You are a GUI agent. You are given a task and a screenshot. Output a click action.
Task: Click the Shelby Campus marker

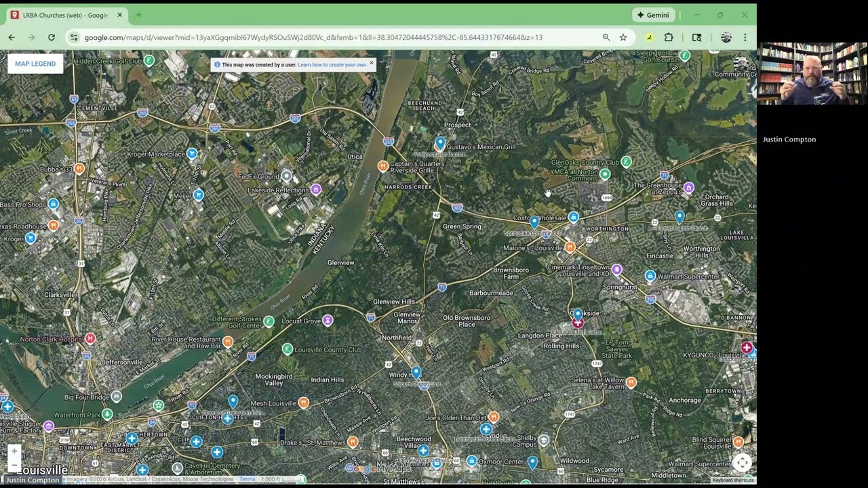pyautogui.click(x=544, y=440)
